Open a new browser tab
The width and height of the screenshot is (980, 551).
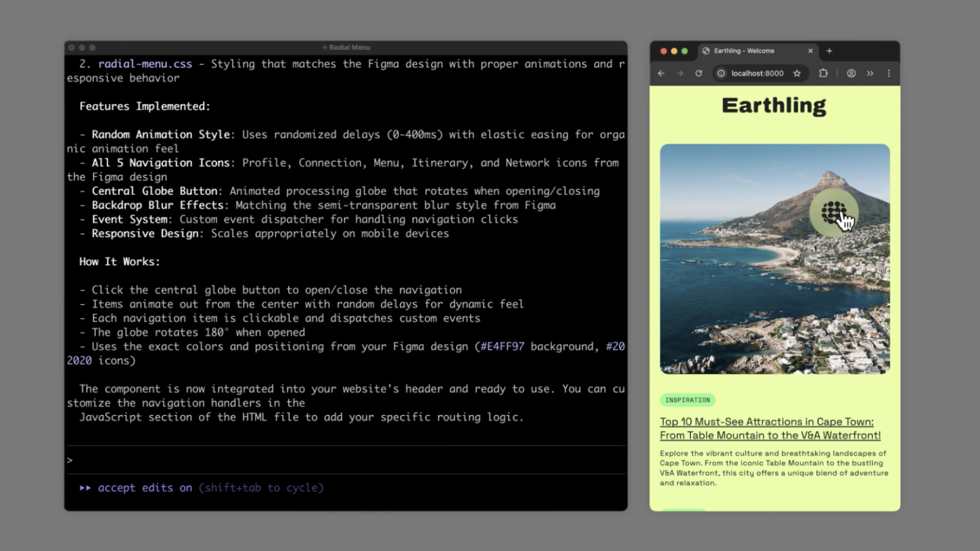coord(829,51)
